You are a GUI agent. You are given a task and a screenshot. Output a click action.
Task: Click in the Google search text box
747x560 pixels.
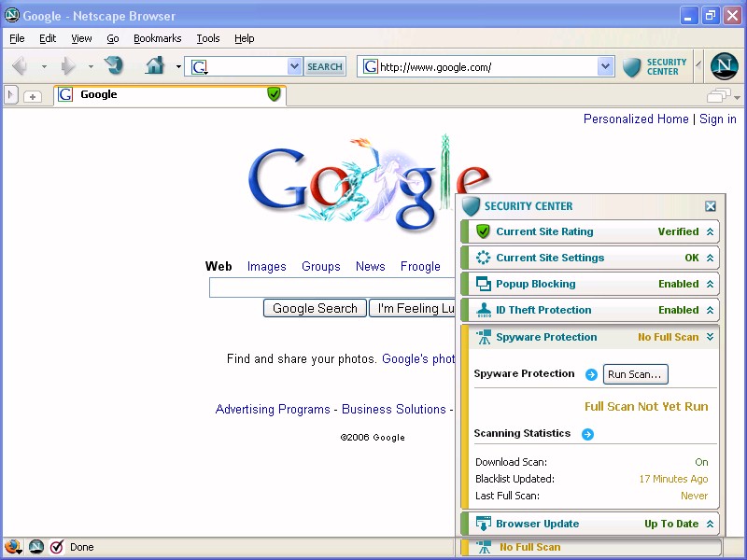332,287
